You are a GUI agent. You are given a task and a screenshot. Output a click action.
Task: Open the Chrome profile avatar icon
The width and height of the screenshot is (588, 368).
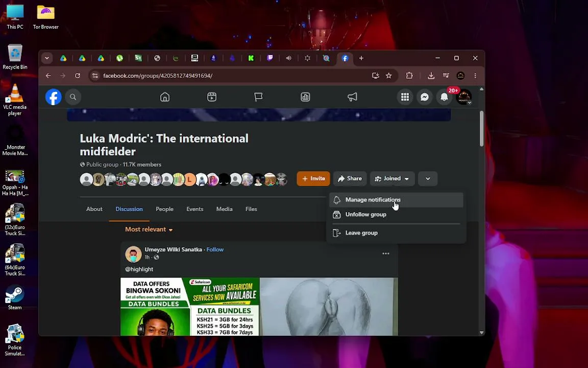click(x=460, y=76)
